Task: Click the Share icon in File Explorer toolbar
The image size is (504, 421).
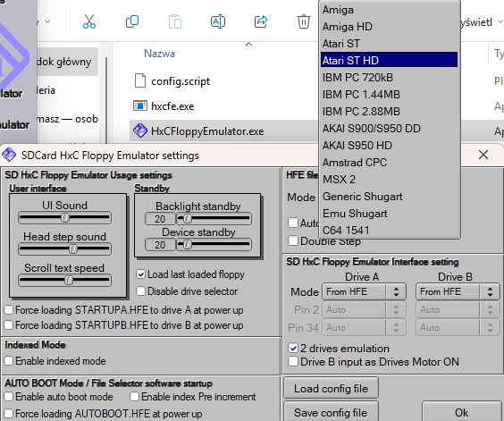Action: pos(261,21)
